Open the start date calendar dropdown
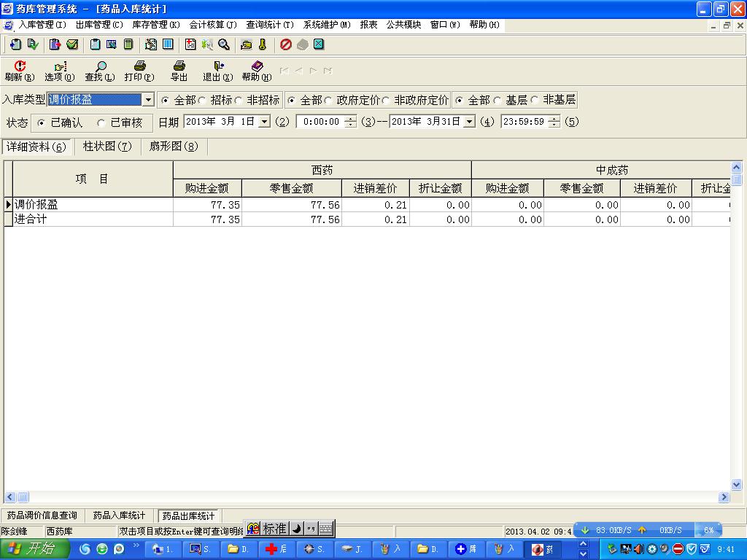Viewport: 747px width, 560px height. 264,122
